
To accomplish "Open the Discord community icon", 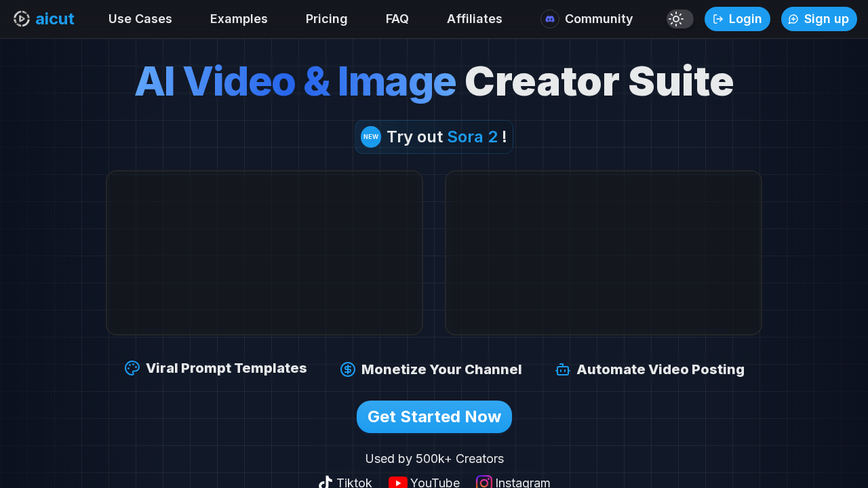I will tap(550, 19).
